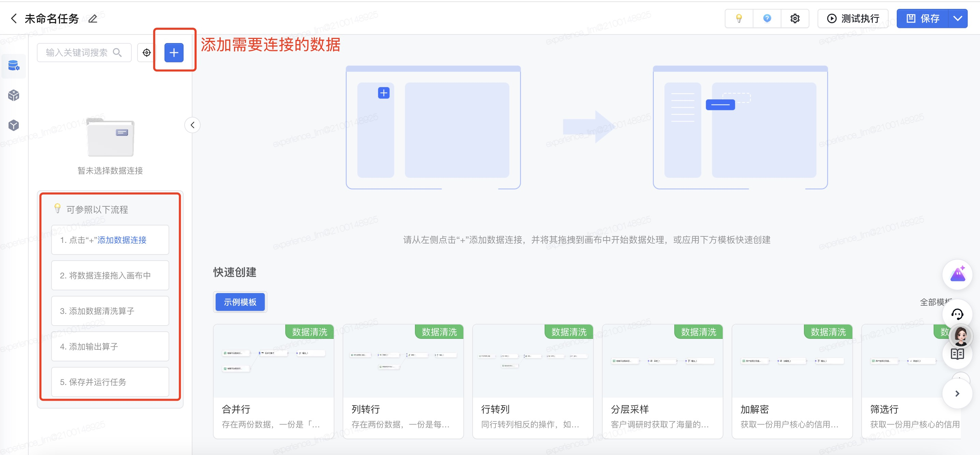Open the bottom box sidebar icon

point(14,125)
